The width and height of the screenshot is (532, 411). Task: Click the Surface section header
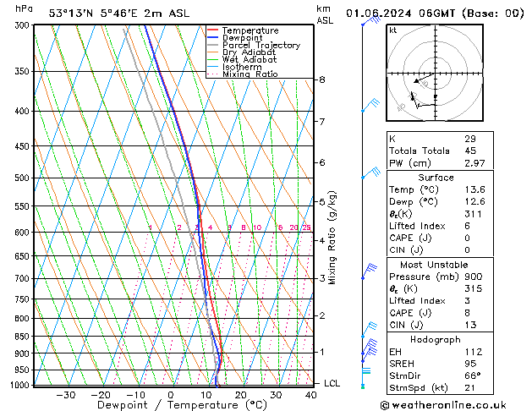pos(436,178)
